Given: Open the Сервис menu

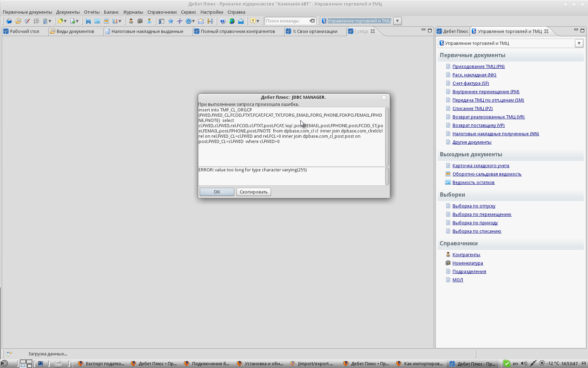Looking at the screenshot, I should tap(189, 12).
